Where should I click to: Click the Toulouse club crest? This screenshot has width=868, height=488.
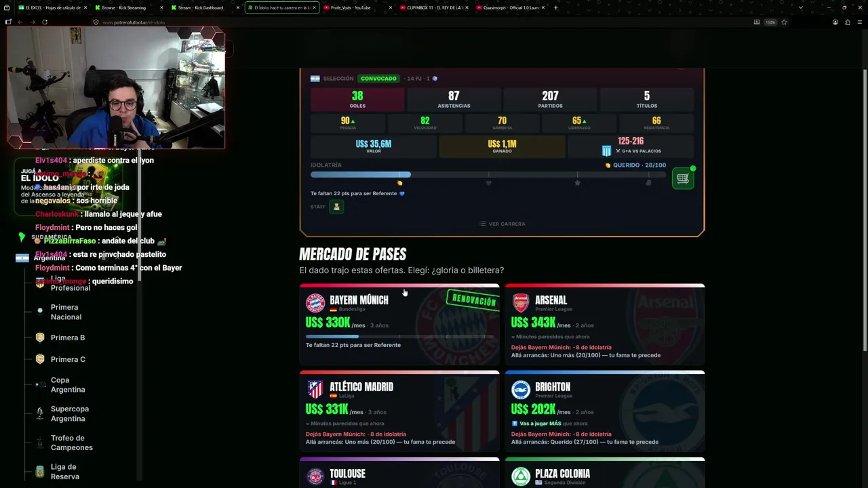click(x=315, y=476)
